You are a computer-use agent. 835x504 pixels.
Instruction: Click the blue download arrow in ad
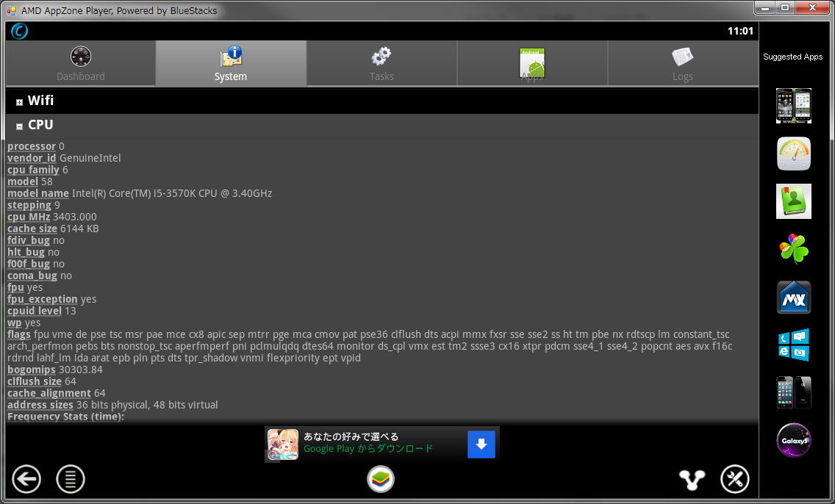[481, 444]
